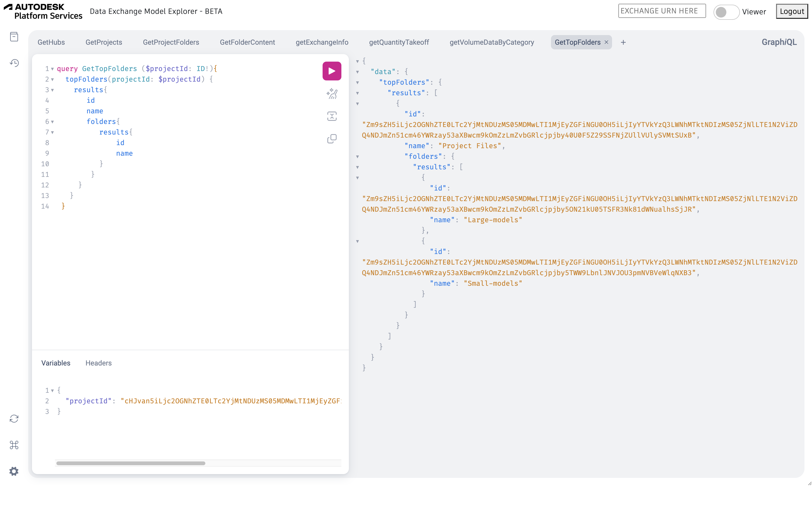Open the Headers editor tab
812x508 pixels.
(x=98, y=363)
